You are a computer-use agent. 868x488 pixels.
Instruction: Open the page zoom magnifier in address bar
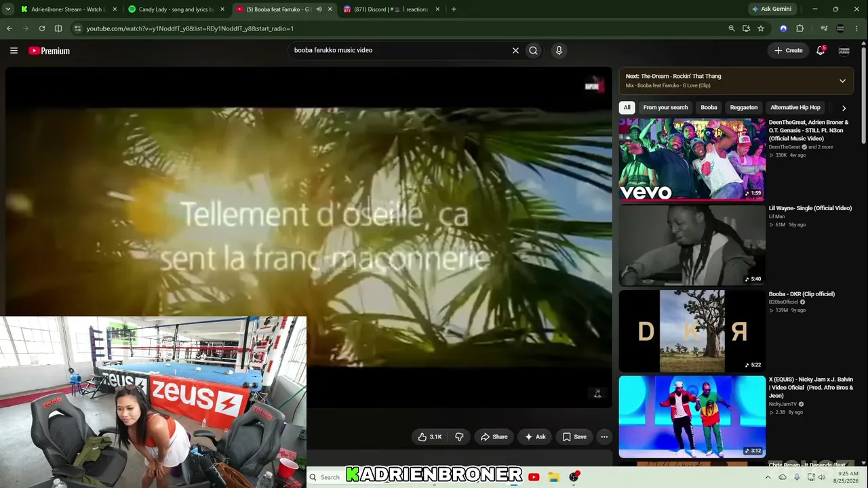coord(731,28)
